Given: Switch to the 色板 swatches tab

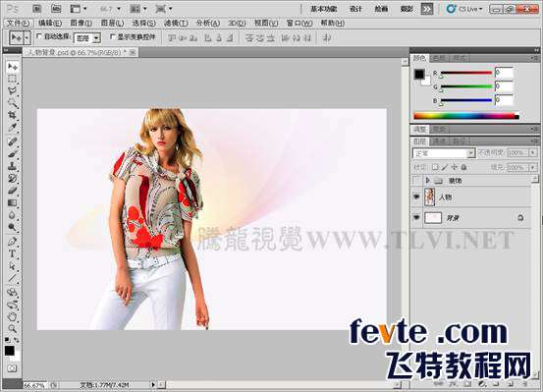Looking at the screenshot, I should (440, 59).
